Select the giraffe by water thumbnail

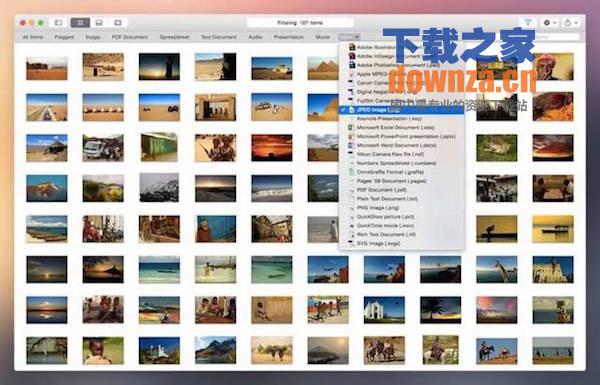tap(497, 269)
